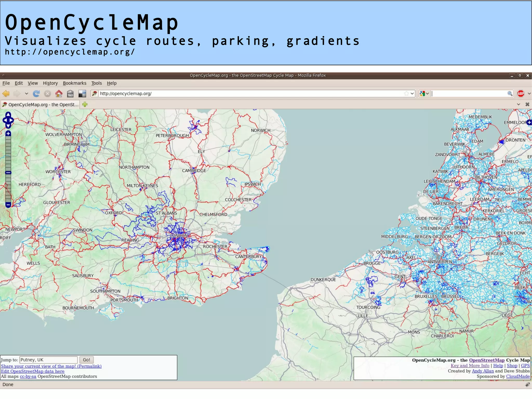This screenshot has height=399, width=532.
Task: Open the View menu
Action: pyautogui.click(x=33, y=83)
